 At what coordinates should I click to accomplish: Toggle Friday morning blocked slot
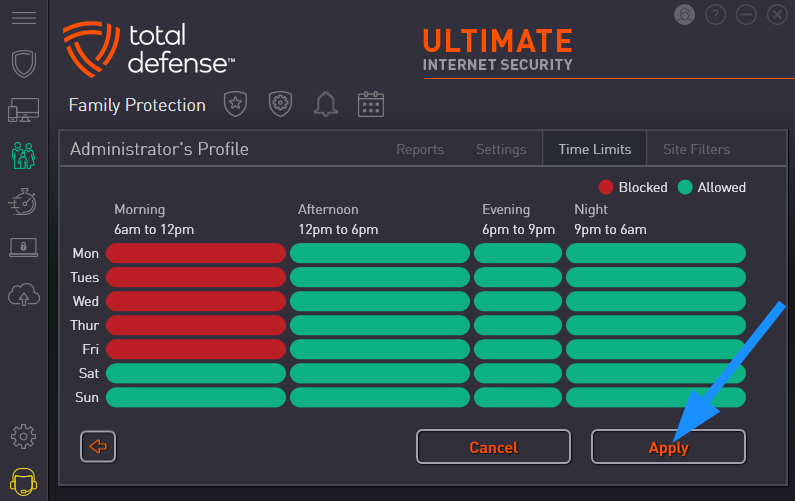coord(196,349)
